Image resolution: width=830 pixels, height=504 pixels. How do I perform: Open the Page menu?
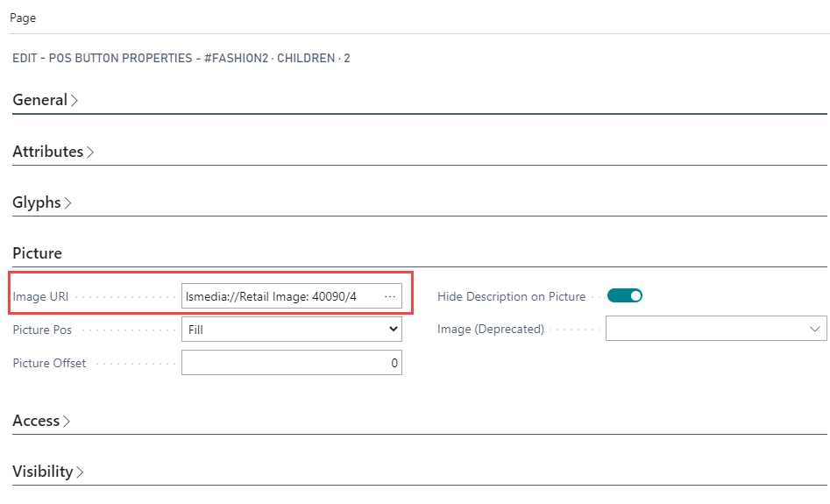(x=23, y=18)
